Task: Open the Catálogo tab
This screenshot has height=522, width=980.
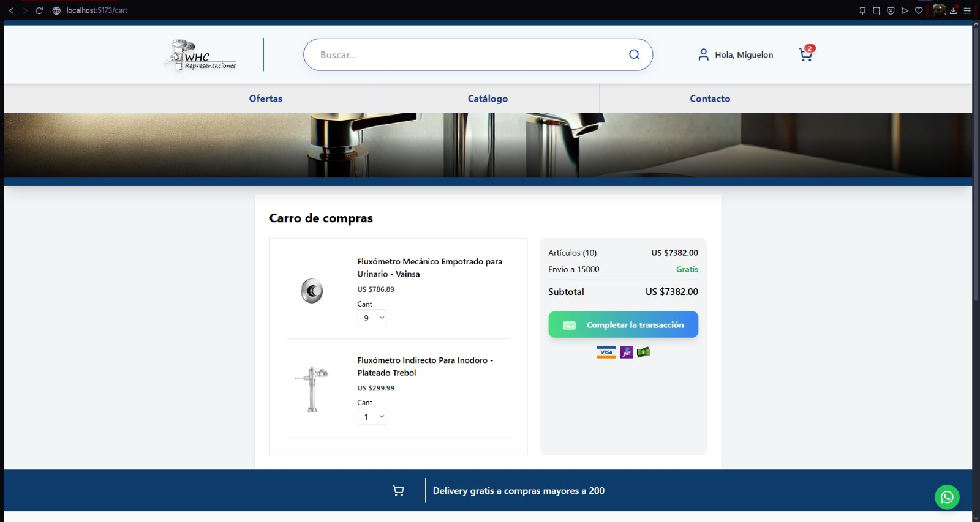Action: 488,99
